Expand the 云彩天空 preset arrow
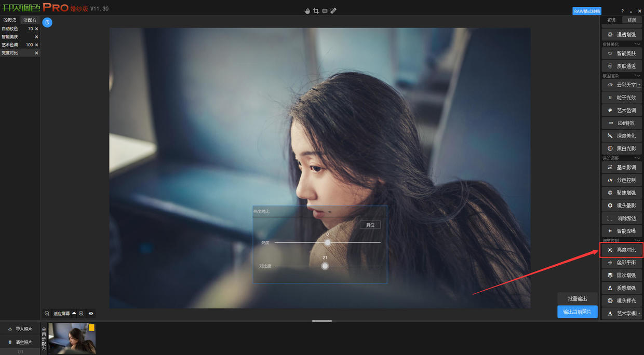644x355 pixels. pyautogui.click(x=639, y=85)
